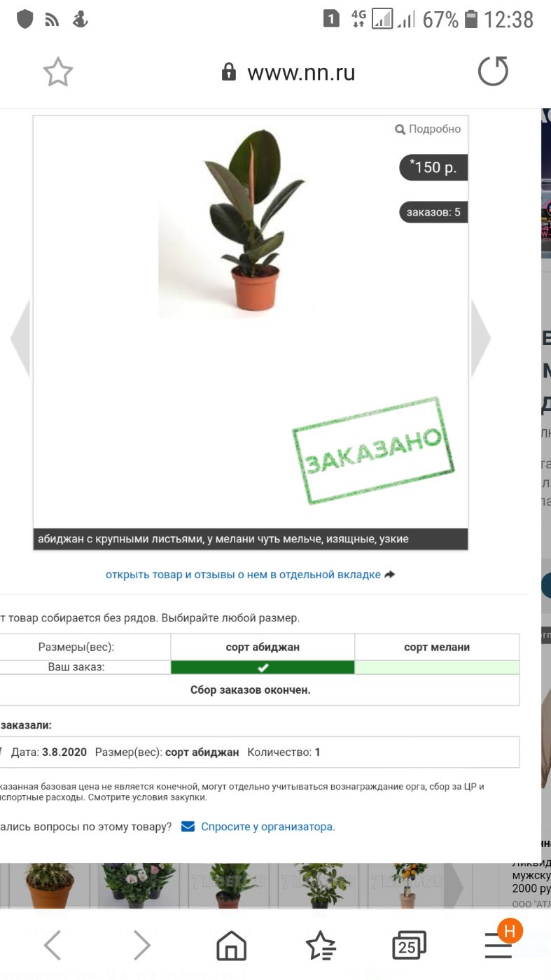Navigate forward with browser arrow
Viewport: 551px width, 980px height.
tap(142, 946)
